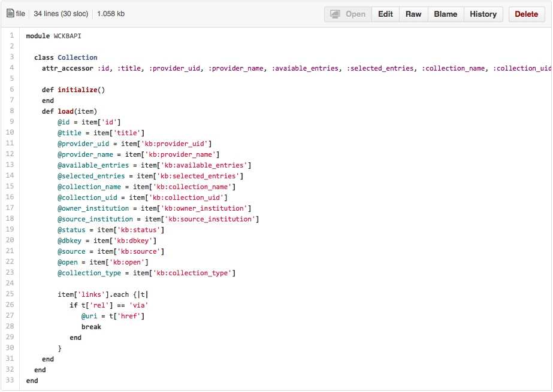
Task: Select line number 17
Action: pyautogui.click(x=10, y=208)
